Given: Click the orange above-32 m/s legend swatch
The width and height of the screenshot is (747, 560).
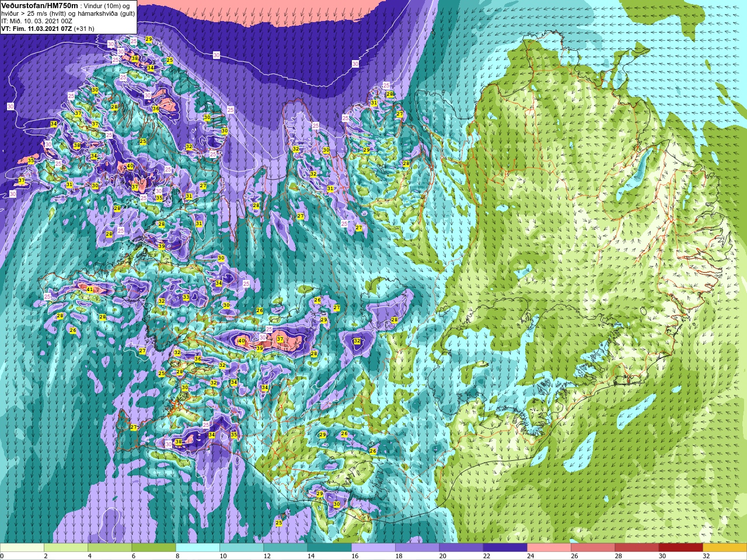Looking at the screenshot, I should click(x=725, y=548).
